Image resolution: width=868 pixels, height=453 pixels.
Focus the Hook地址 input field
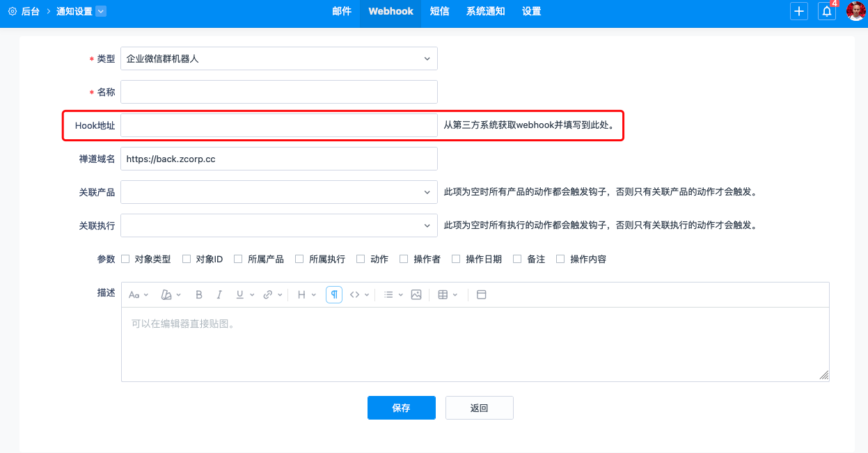coord(278,125)
